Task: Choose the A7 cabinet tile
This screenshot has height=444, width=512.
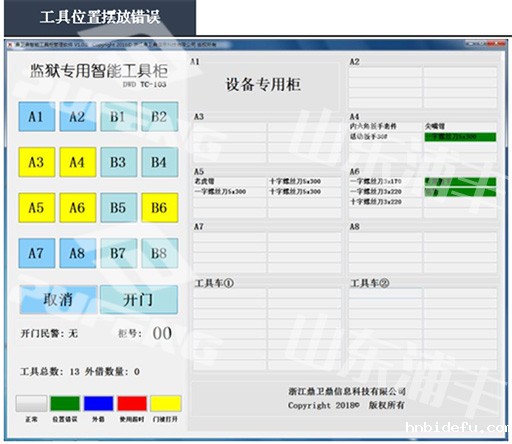Action: coord(37,253)
